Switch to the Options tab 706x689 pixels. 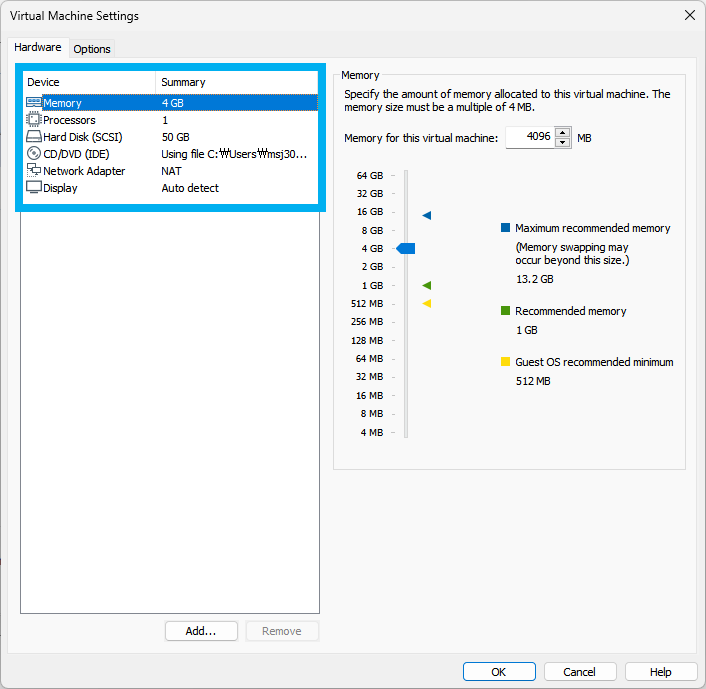pyautogui.click(x=92, y=49)
